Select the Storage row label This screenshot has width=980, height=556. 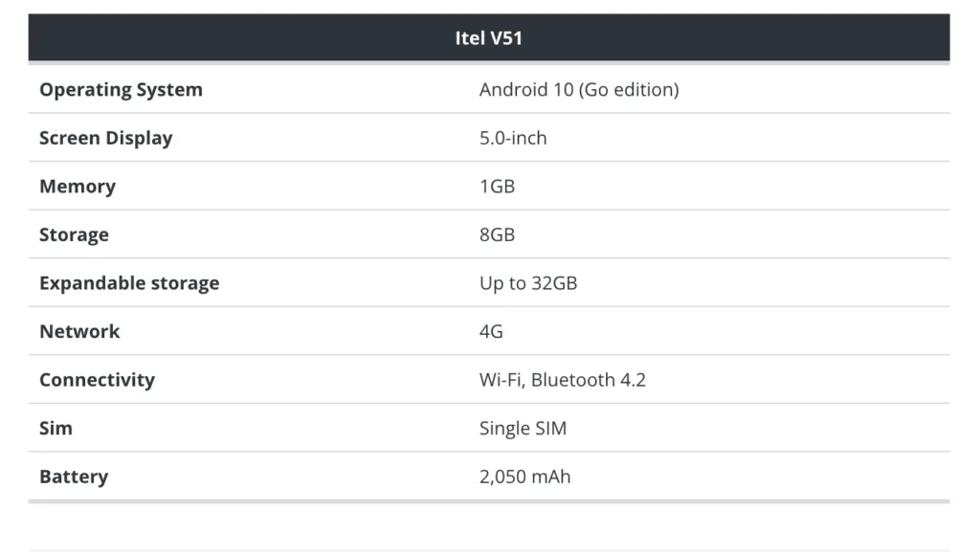(74, 234)
